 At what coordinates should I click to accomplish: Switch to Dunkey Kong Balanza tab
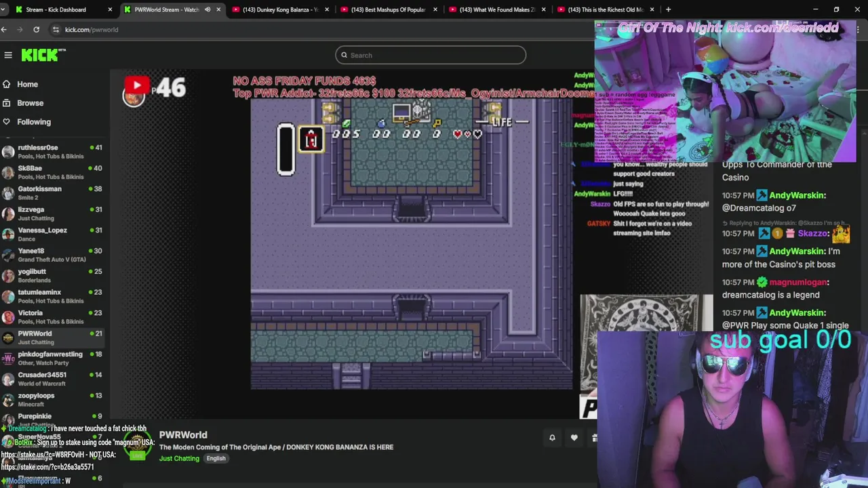click(279, 9)
